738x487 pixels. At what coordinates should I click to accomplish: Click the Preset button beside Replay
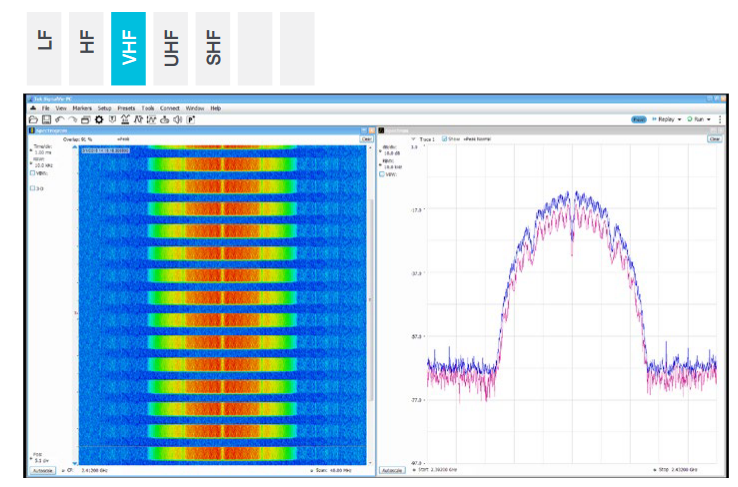[638, 119]
